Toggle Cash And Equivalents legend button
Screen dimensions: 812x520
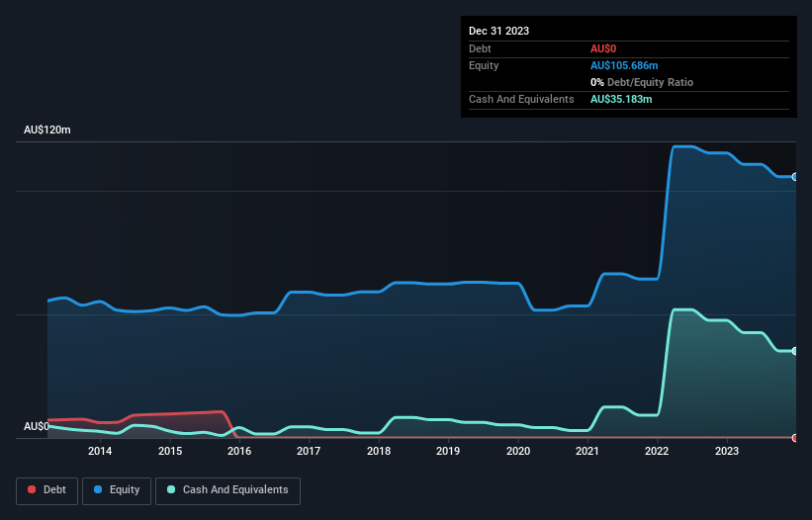[x=227, y=490]
